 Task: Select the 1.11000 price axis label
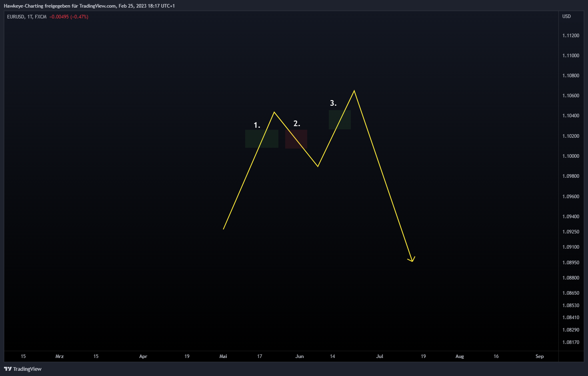(571, 56)
